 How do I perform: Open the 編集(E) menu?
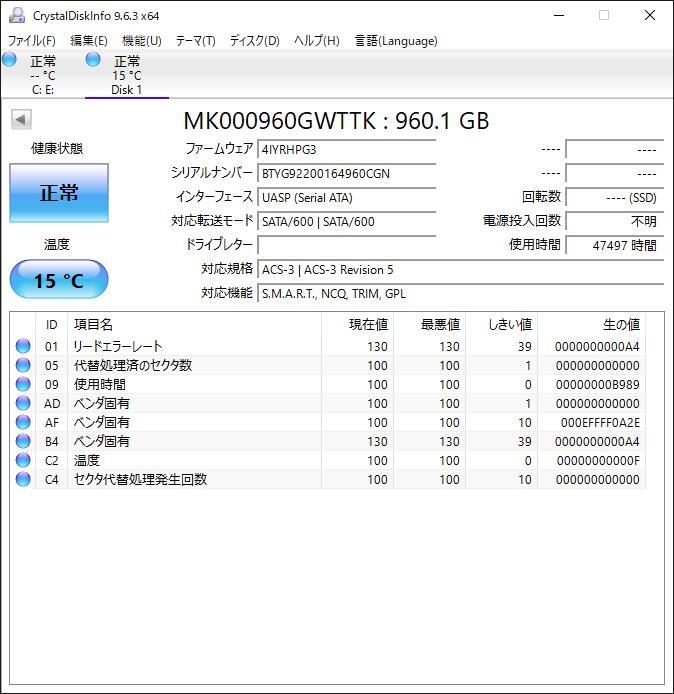pos(89,41)
